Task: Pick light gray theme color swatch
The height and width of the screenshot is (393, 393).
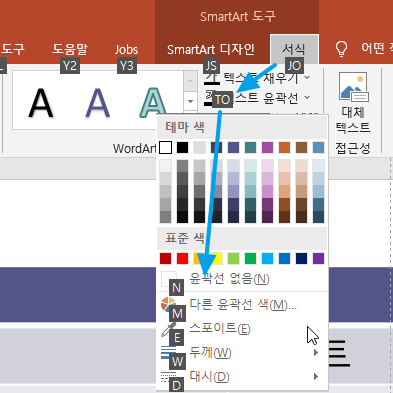Action: coord(199,147)
